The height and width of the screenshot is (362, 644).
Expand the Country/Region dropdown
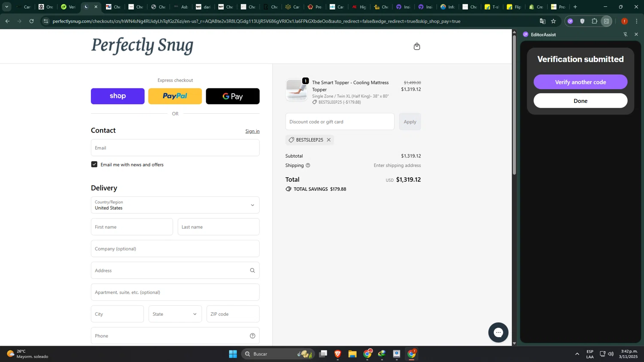(x=175, y=205)
